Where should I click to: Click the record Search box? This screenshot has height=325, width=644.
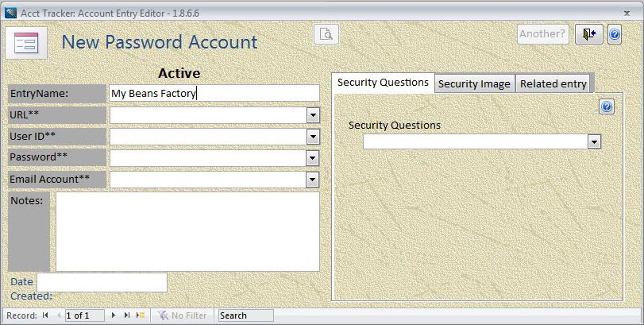point(245,315)
